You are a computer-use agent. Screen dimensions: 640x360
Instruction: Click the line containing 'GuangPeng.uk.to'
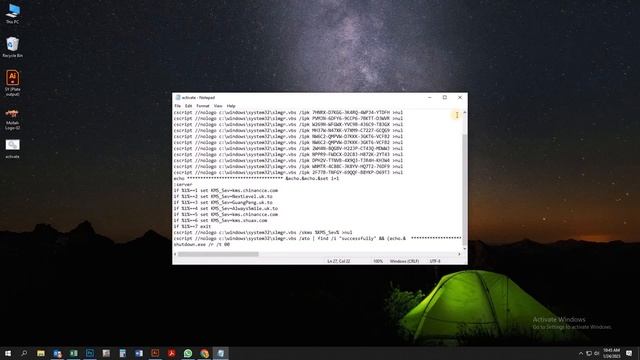pyautogui.click(x=223, y=202)
